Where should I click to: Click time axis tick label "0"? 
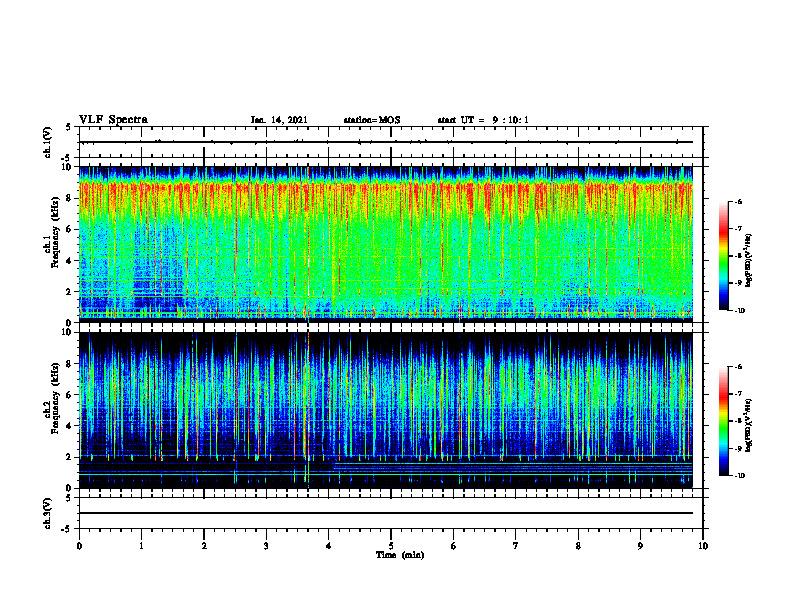(79, 546)
